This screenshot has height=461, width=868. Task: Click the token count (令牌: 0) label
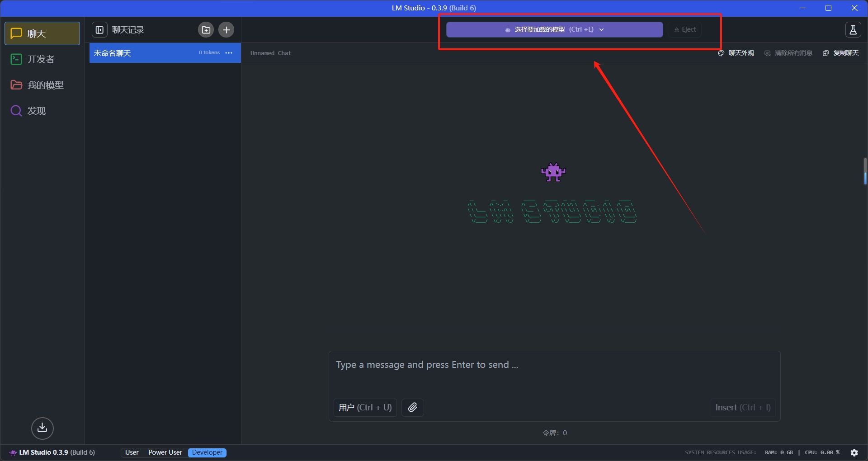point(555,433)
